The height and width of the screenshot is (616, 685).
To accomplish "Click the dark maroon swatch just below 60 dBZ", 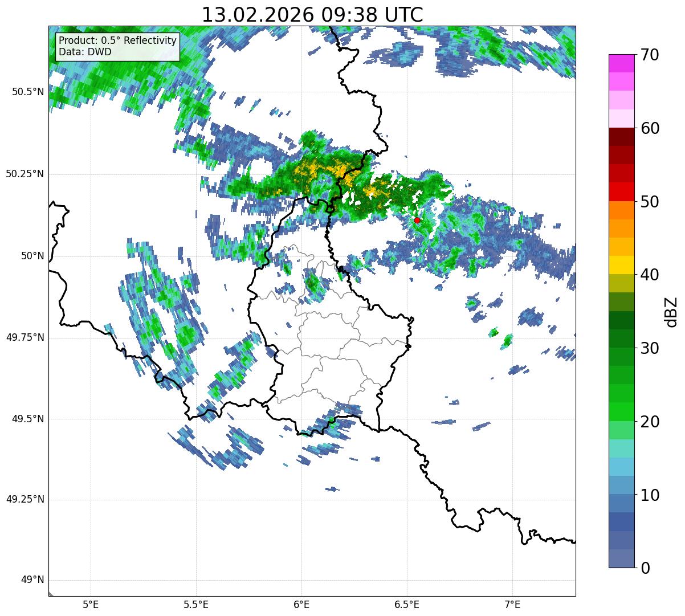I will point(621,137).
